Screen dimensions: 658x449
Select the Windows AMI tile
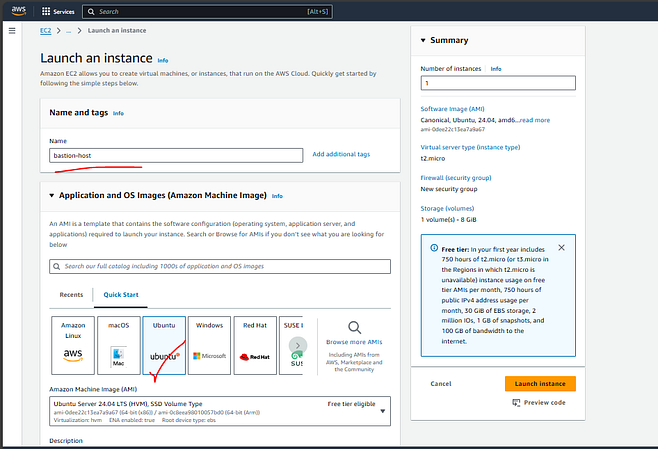[x=209, y=345]
